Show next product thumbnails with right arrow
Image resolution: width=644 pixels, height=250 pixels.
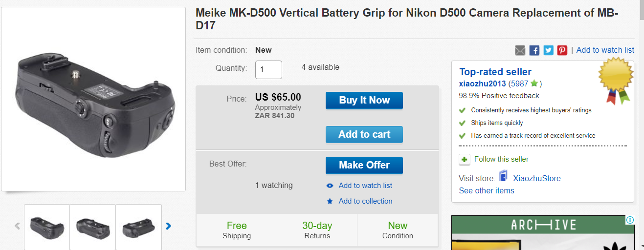coord(169,226)
